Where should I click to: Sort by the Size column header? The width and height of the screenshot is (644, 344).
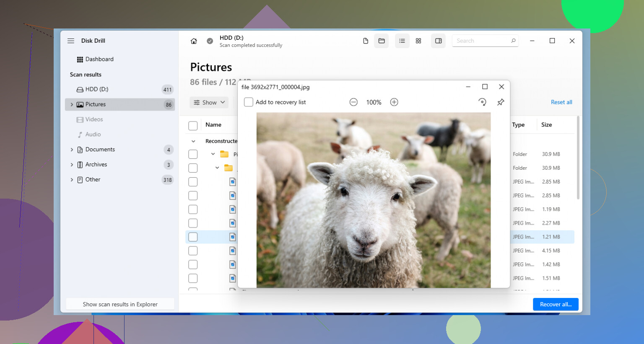point(546,125)
